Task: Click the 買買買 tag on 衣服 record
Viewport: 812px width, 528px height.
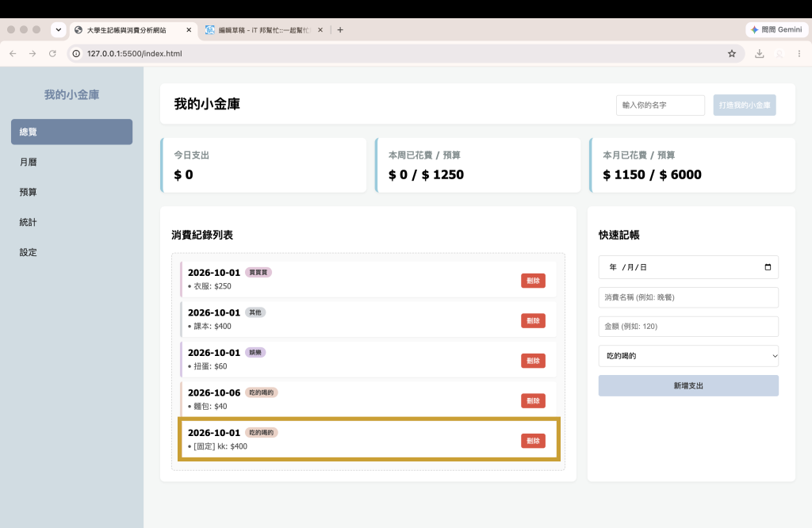Action: click(x=259, y=272)
